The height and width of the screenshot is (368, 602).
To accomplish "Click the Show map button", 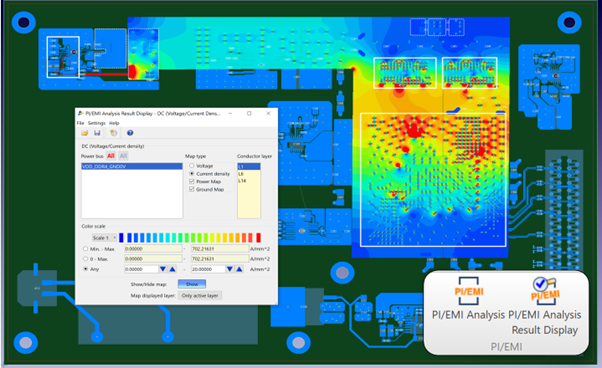I will 192,284.
